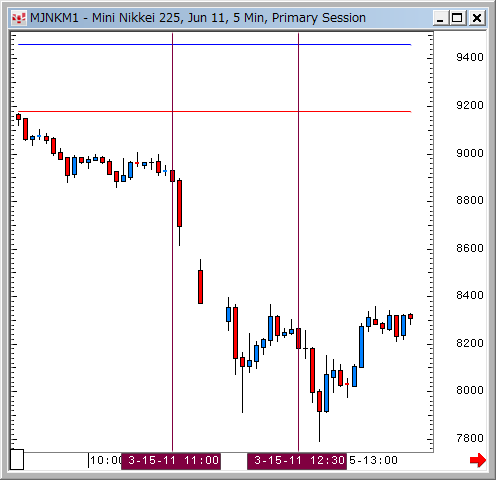Click the 9000 price axis label
This screenshot has width=496, height=480.
click(470, 153)
